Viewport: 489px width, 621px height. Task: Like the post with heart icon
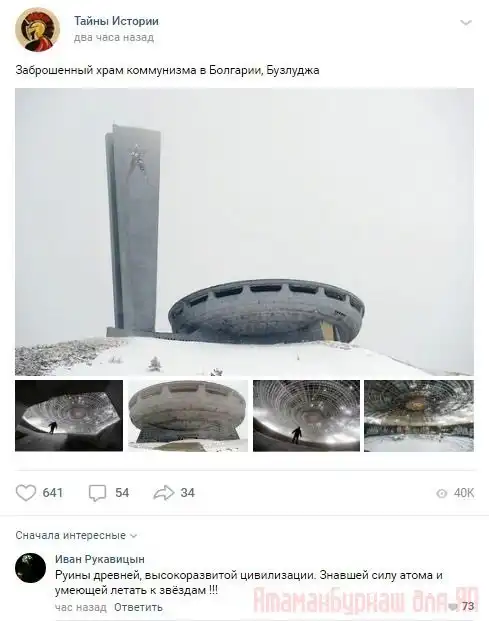coord(26,493)
